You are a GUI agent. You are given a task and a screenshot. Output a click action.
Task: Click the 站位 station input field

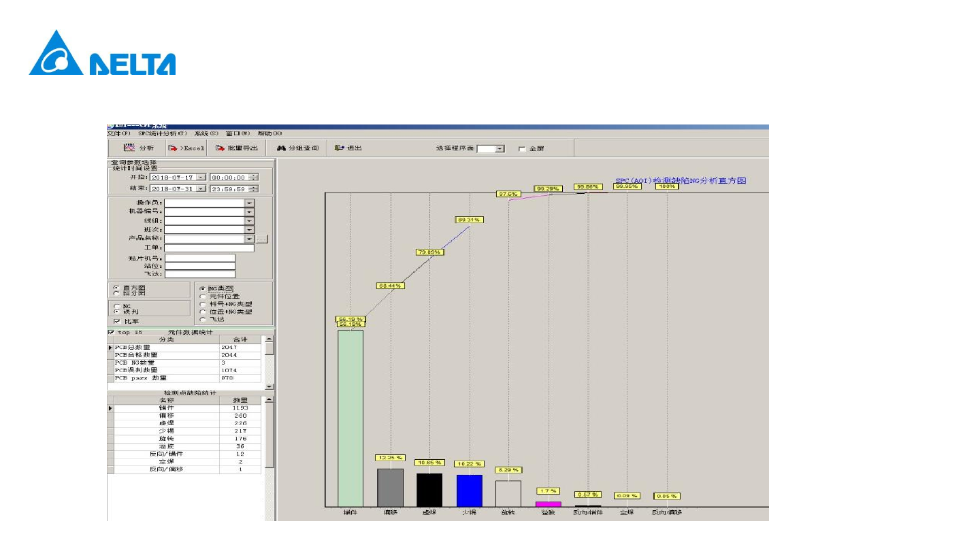click(x=200, y=266)
